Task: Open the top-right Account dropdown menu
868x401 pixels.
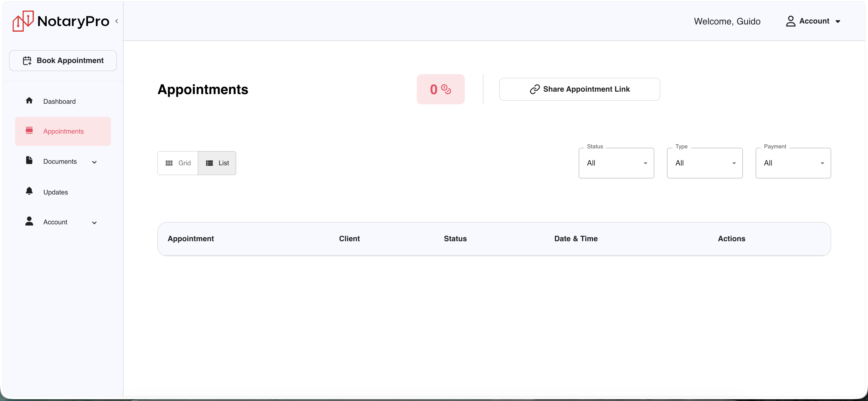Action: [x=814, y=21]
